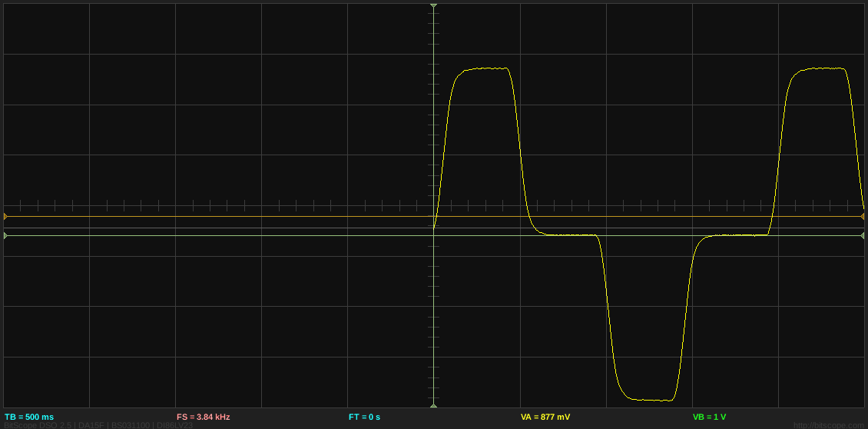Click the triangle marker at bottom of vertical cursor
Image resolution: width=868 pixels, height=429 pixels.
tap(433, 405)
